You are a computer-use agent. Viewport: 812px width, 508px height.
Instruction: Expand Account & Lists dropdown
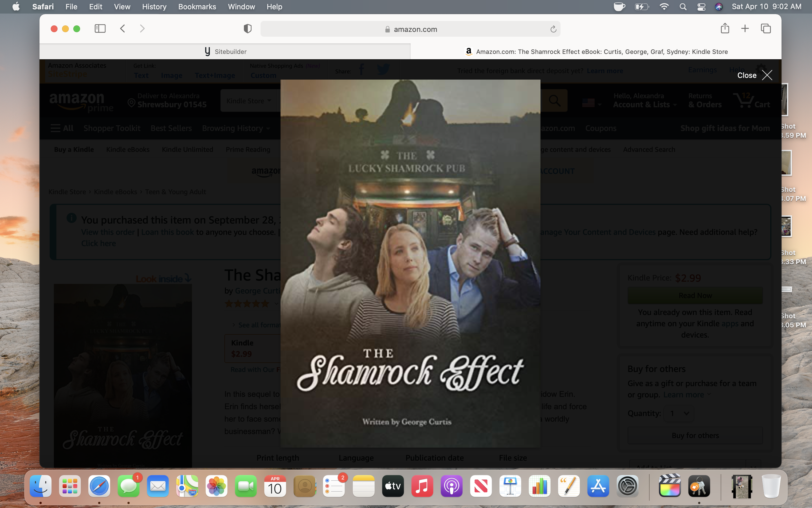(x=645, y=100)
